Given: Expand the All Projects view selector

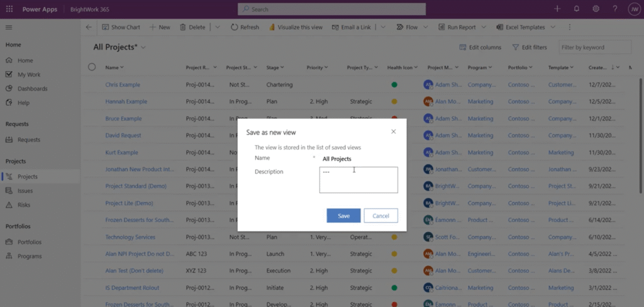Looking at the screenshot, I should tap(143, 47).
